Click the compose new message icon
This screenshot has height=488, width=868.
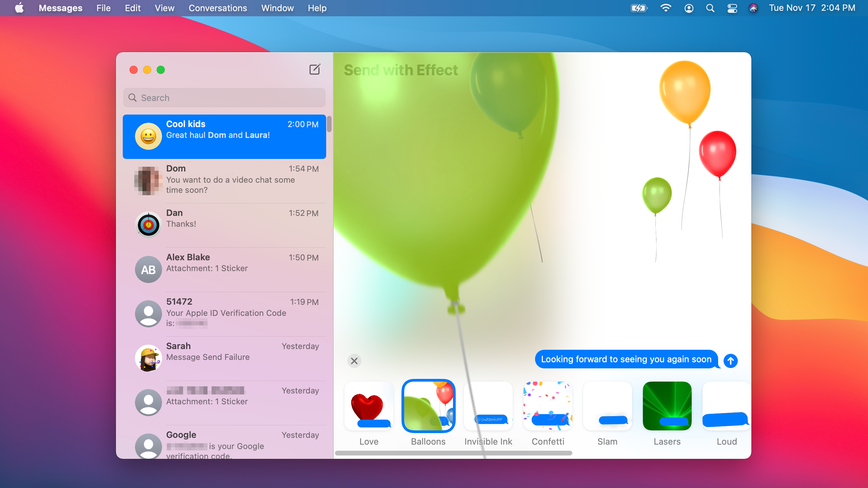315,69
